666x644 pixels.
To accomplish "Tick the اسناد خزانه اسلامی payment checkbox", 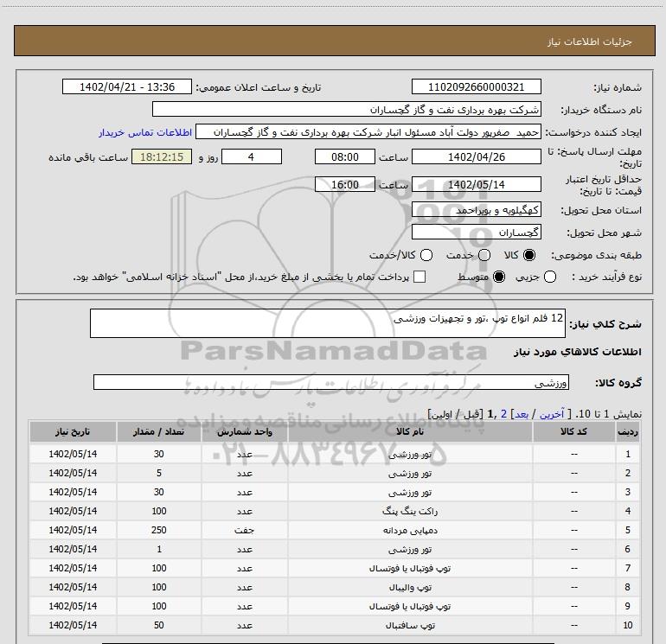I will [x=419, y=277].
